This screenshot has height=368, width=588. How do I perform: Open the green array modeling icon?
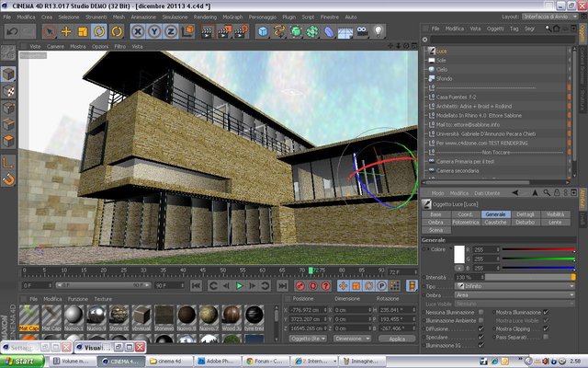[x=312, y=32]
